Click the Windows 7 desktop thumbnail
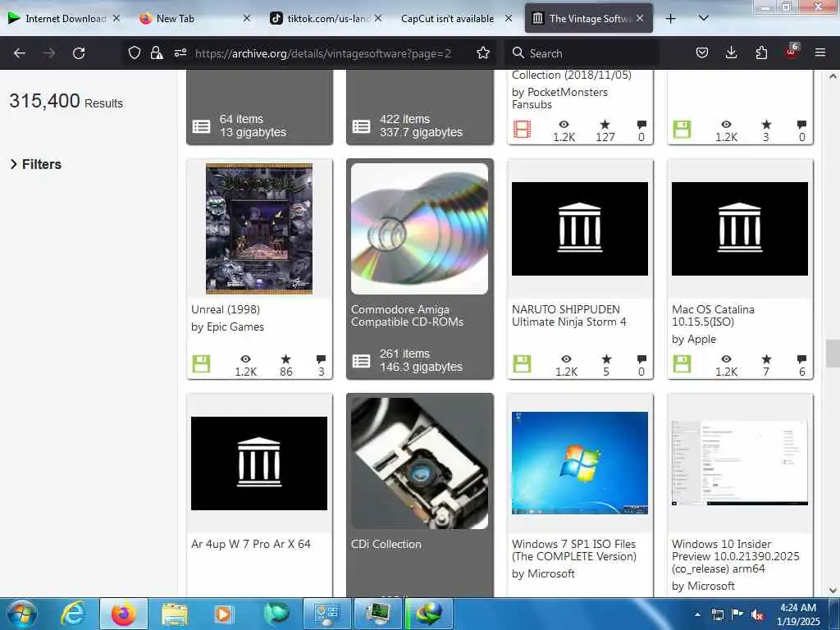Screen dimensions: 840x630 coord(580,463)
